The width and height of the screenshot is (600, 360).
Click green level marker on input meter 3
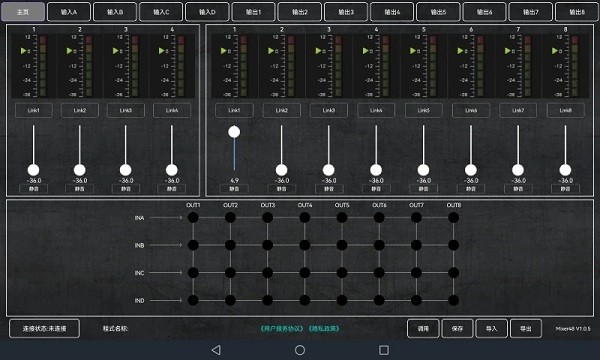116,50
